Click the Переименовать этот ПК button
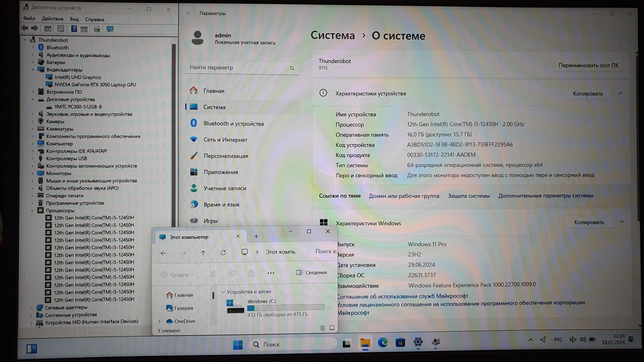The width and height of the screenshot is (644, 362). (x=588, y=65)
